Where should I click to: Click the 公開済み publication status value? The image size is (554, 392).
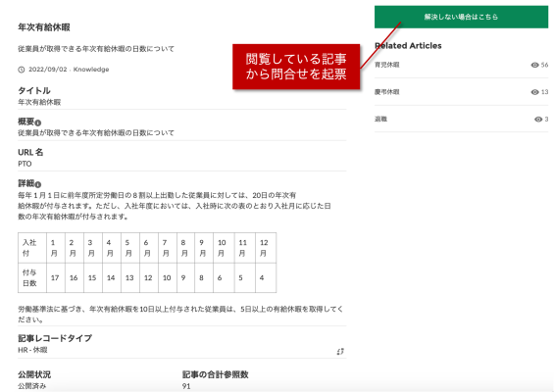tap(31, 386)
